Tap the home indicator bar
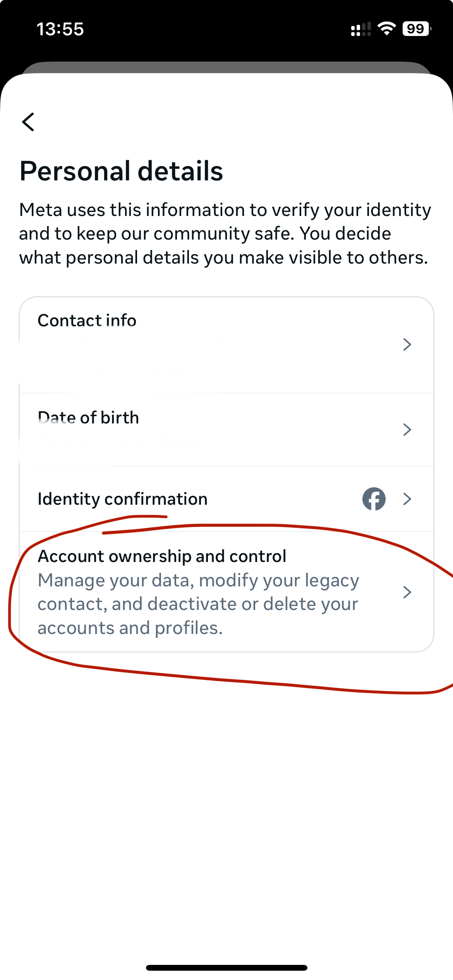This screenshot has width=453, height=980. [226, 968]
